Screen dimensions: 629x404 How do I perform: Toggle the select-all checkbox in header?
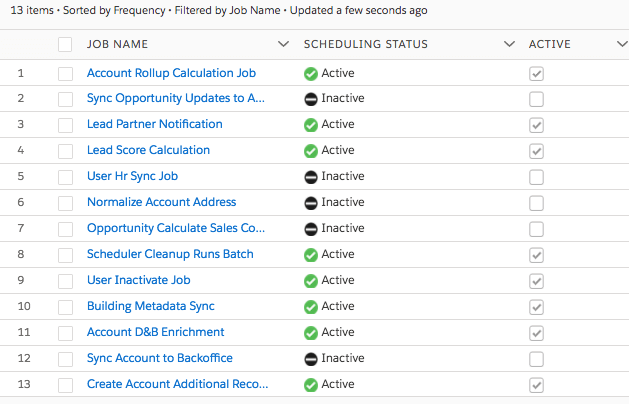point(66,44)
